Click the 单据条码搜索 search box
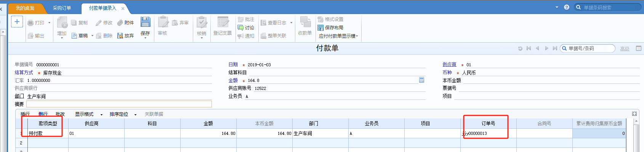 (608, 7)
